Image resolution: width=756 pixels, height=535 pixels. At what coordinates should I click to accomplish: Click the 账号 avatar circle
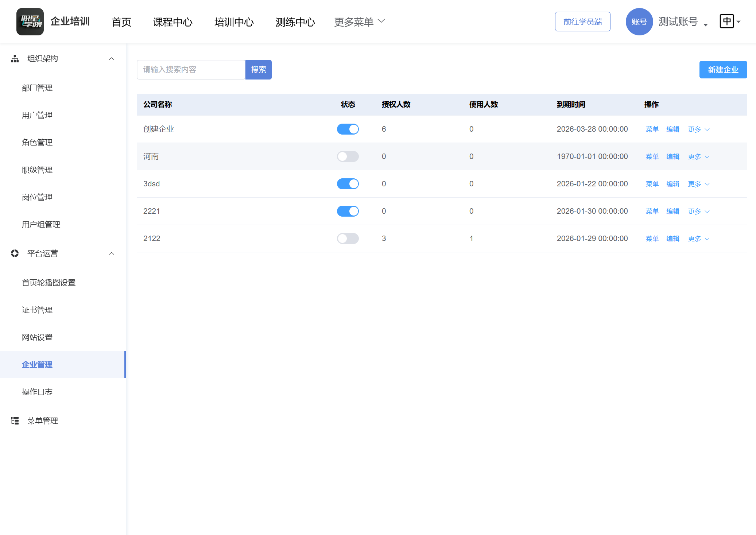(639, 22)
